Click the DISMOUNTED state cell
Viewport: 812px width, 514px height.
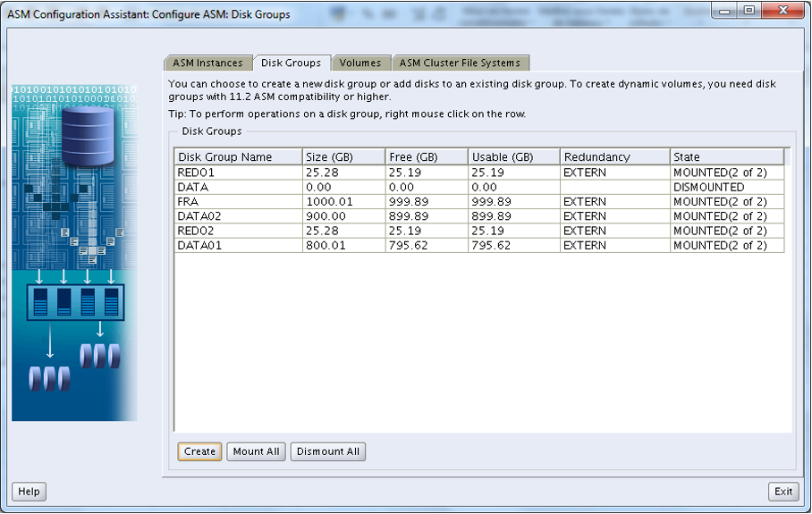pos(727,187)
